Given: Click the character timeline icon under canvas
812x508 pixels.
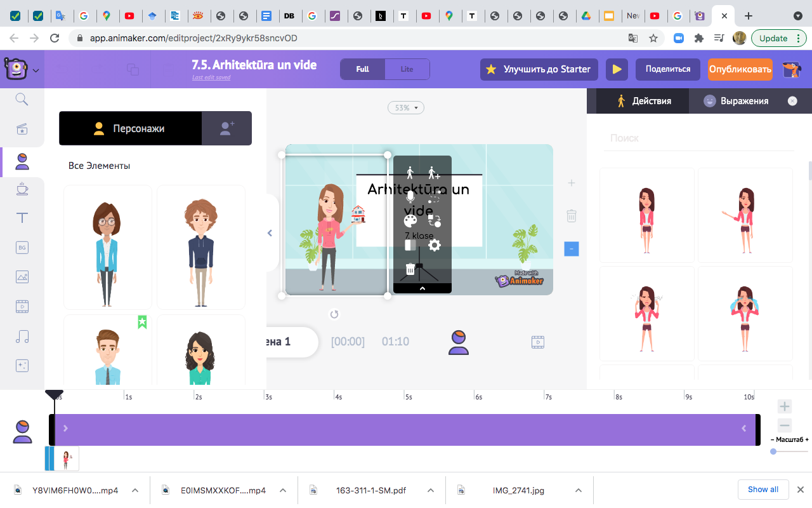Looking at the screenshot, I should click(x=458, y=342).
